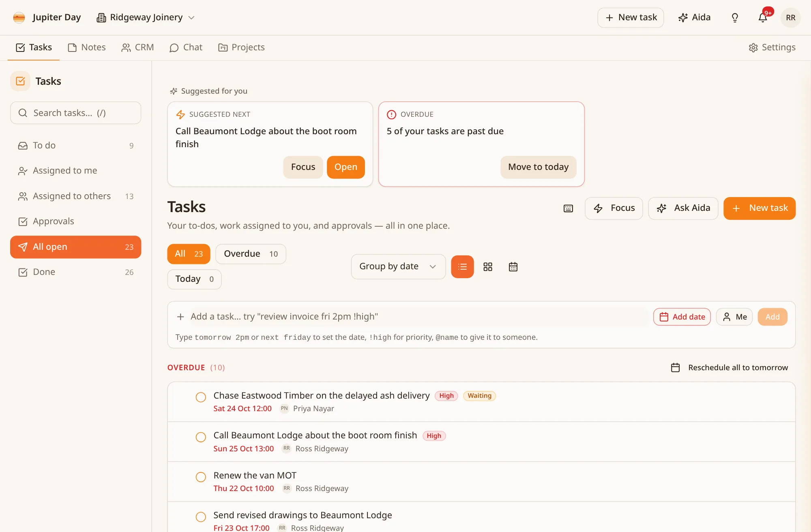This screenshot has width=811, height=532.
Task: Open Assigned to me list
Action: click(x=76, y=171)
